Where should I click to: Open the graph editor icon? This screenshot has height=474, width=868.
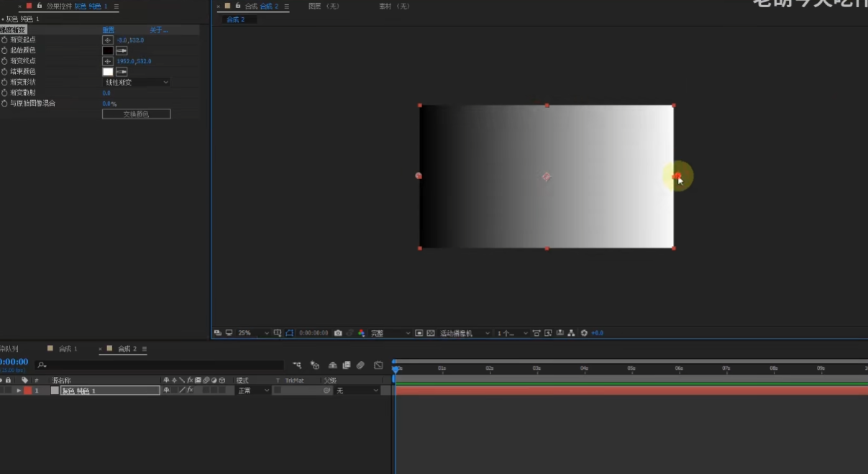click(378, 365)
